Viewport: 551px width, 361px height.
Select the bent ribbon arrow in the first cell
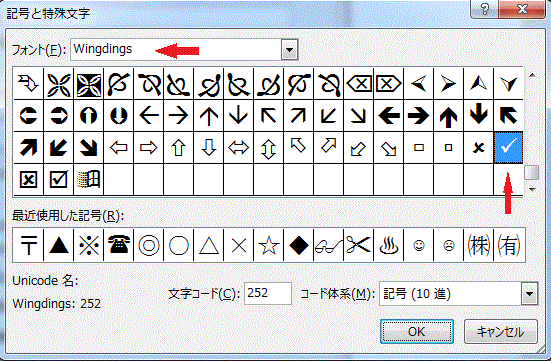pos(28,84)
